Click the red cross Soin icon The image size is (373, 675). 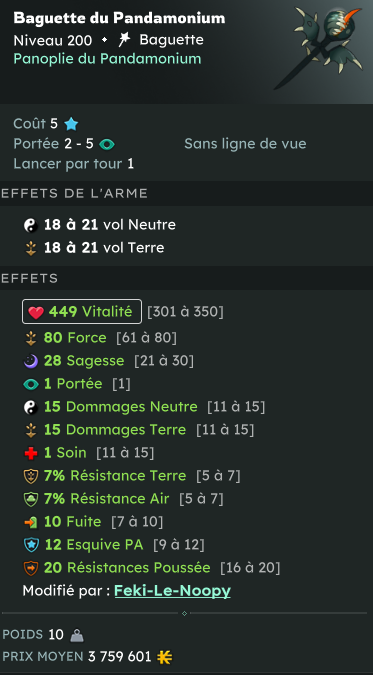pyautogui.click(x=31, y=453)
